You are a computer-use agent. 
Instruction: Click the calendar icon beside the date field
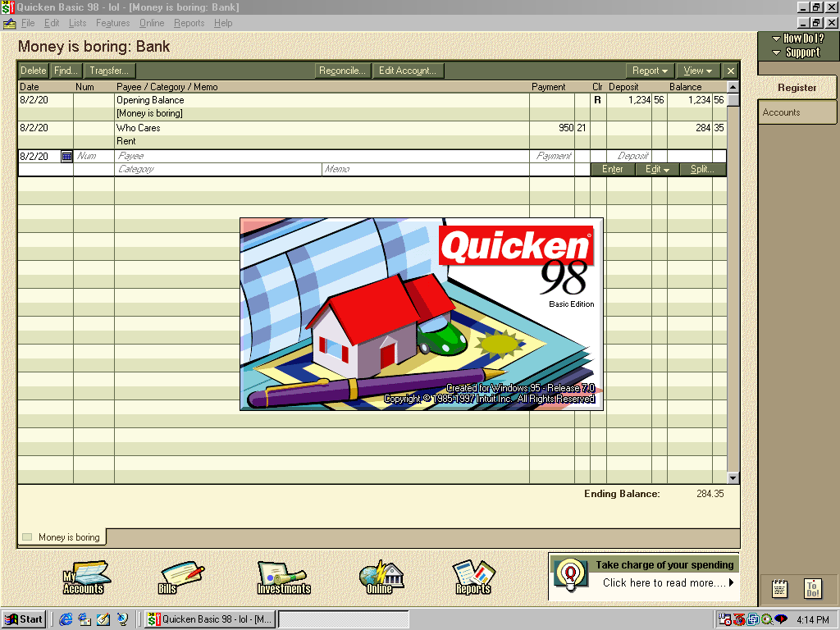(66, 156)
